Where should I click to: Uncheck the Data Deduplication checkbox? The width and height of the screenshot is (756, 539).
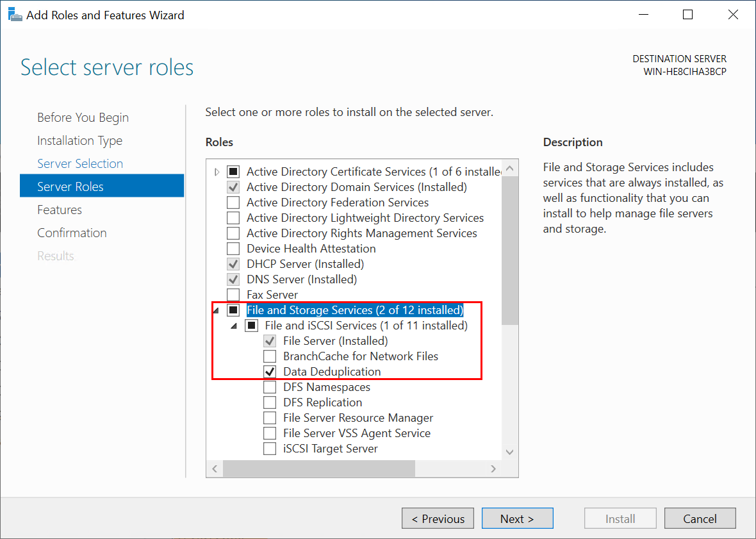tap(270, 372)
